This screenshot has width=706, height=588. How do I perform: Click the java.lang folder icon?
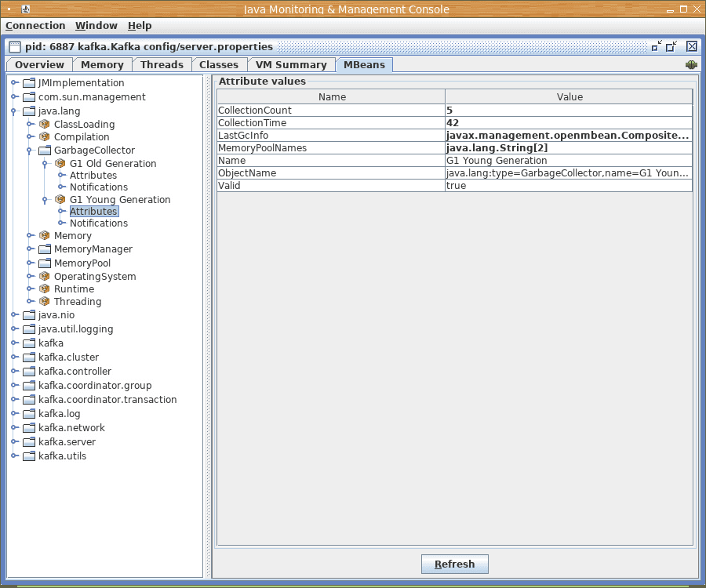tap(29, 111)
